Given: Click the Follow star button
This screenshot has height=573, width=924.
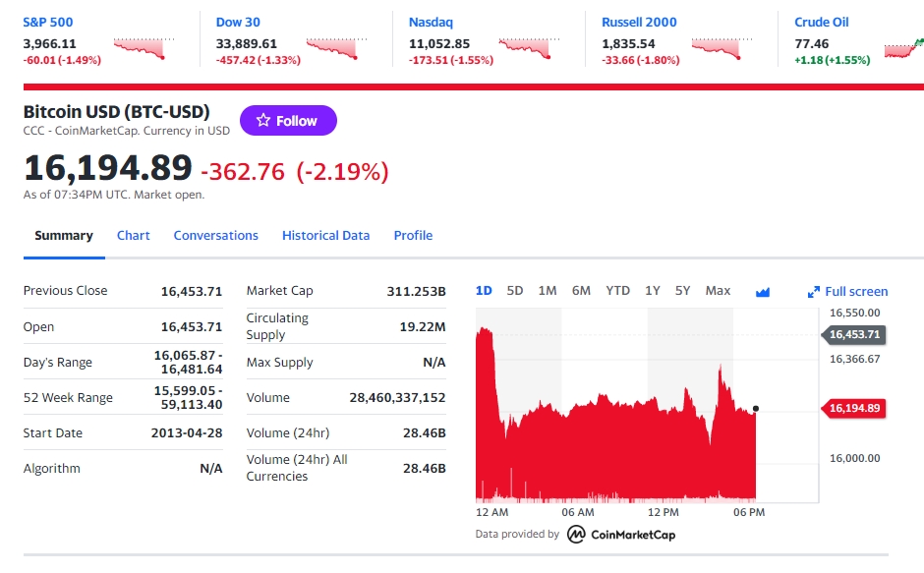Looking at the screenshot, I should (x=288, y=121).
